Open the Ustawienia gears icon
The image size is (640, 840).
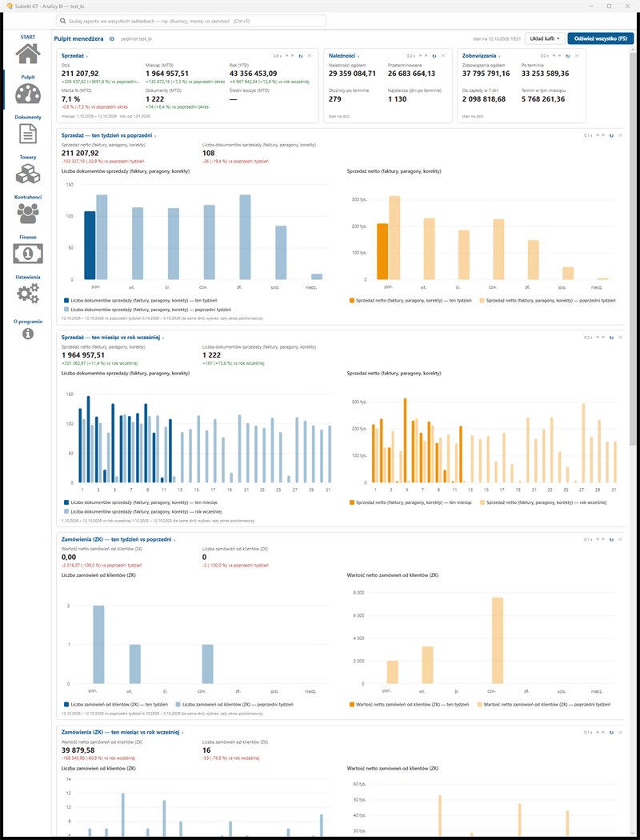coord(28,294)
